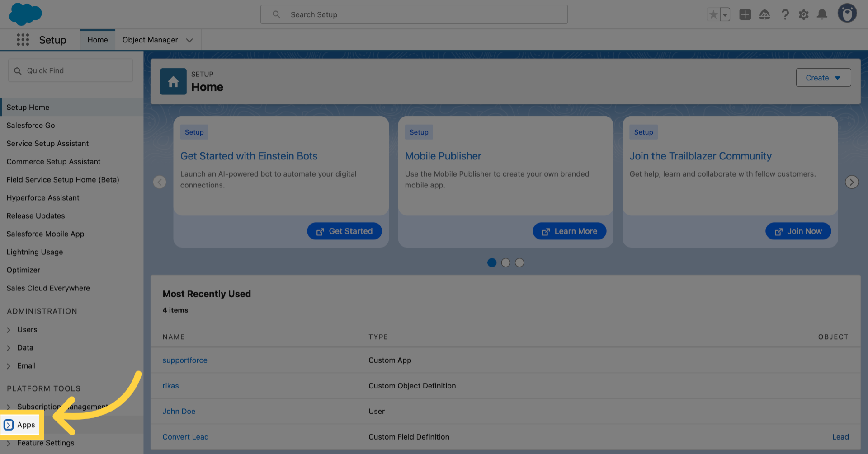The height and width of the screenshot is (454, 868).
Task: Expand the Users tree node
Action: (9, 330)
